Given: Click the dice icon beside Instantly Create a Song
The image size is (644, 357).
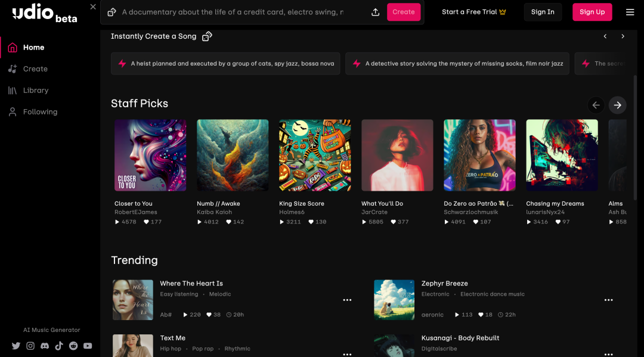Looking at the screenshot, I should tap(207, 36).
